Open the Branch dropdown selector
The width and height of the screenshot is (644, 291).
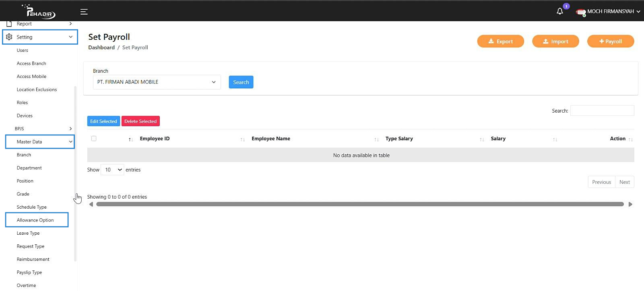157,82
